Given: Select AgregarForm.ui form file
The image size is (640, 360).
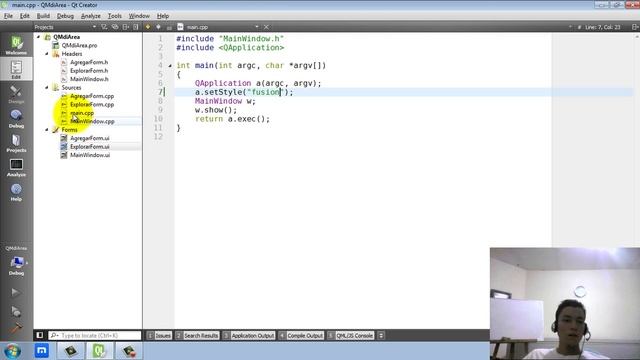Looking at the screenshot, I should click(89, 138).
